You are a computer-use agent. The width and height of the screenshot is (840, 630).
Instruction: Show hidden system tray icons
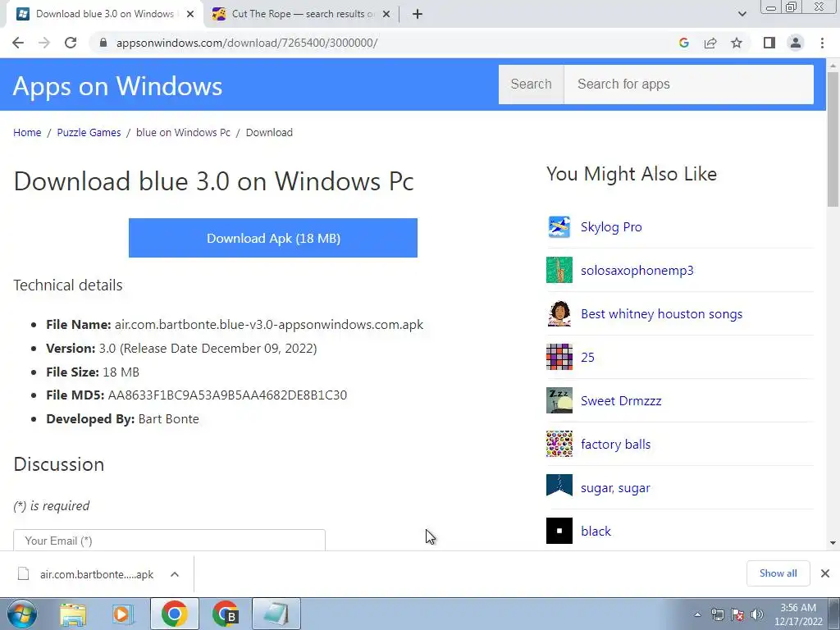click(x=697, y=614)
